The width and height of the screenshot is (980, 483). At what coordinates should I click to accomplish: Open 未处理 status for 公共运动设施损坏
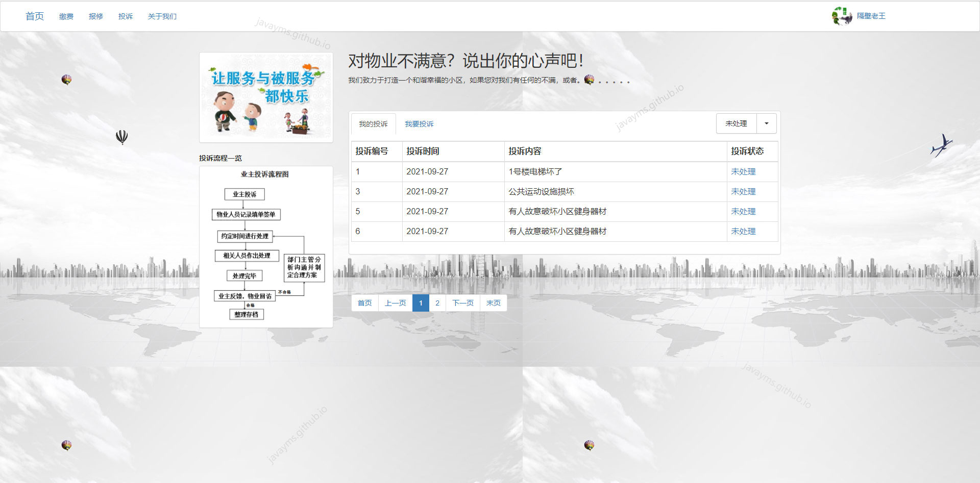click(743, 192)
